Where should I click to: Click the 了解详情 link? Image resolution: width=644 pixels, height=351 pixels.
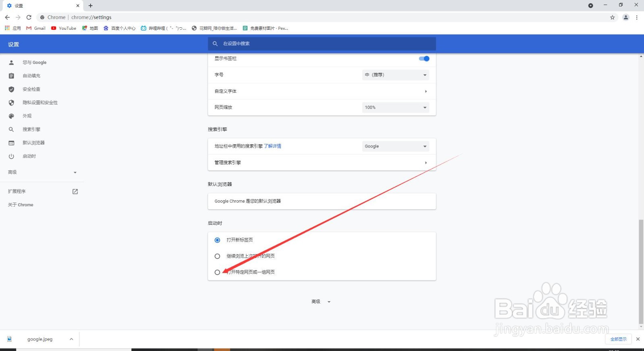(x=272, y=146)
